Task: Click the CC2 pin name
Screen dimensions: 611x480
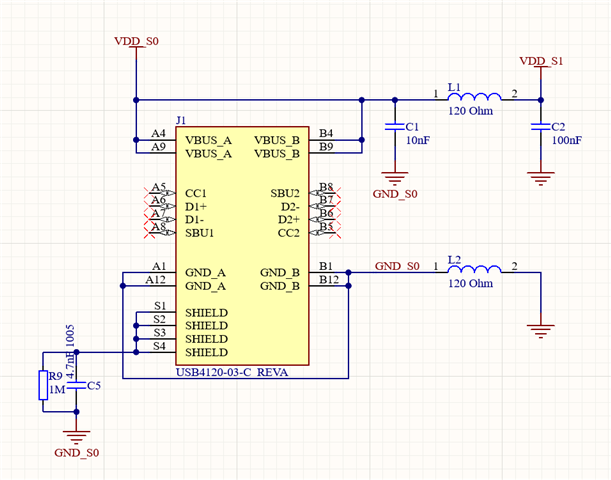Action: tap(289, 233)
